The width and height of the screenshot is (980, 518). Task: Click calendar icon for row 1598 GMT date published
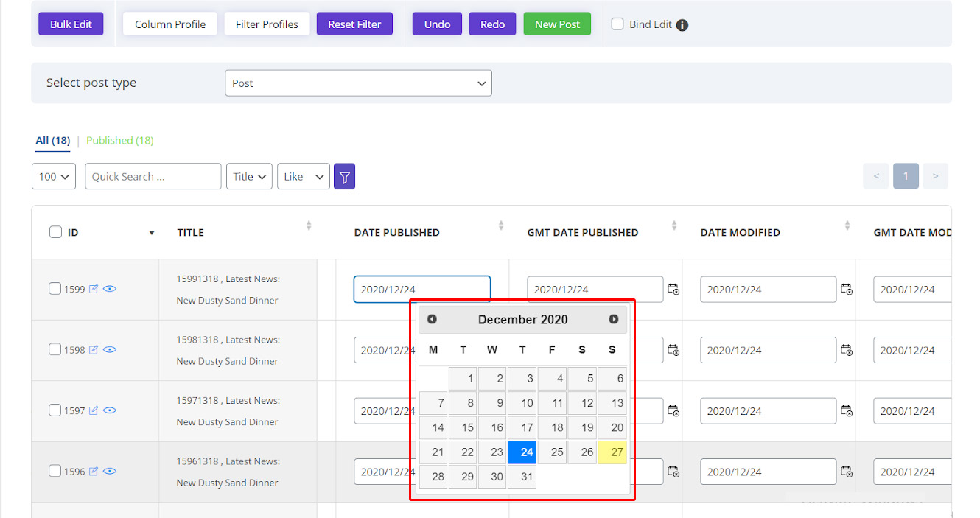(x=673, y=350)
